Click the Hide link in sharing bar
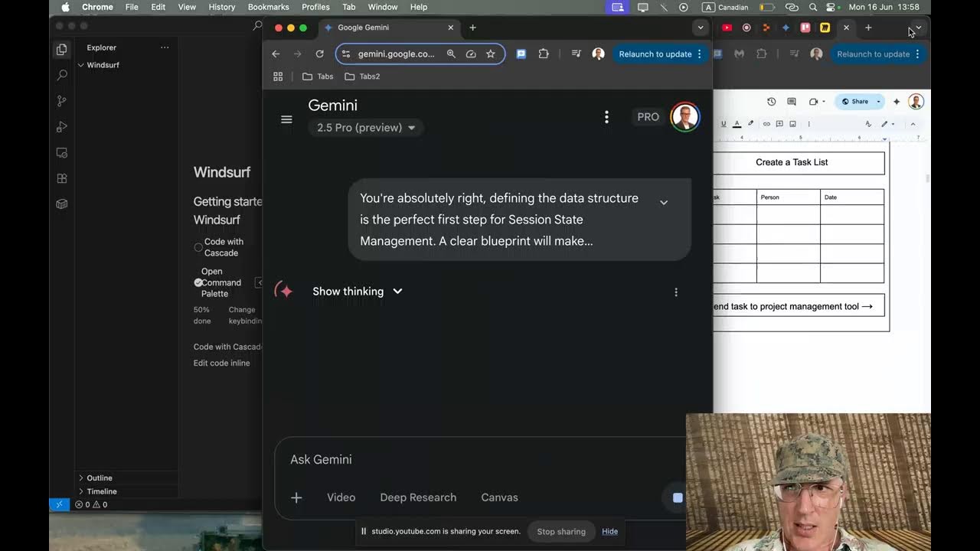The image size is (980, 551). click(609, 531)
